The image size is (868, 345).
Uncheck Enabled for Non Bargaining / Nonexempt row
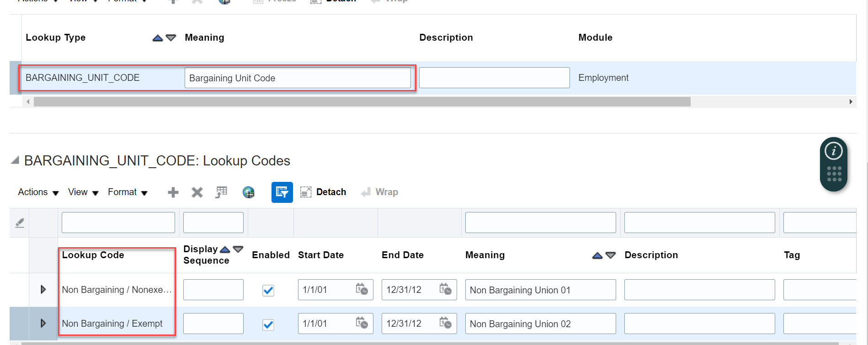pos(268,290)
